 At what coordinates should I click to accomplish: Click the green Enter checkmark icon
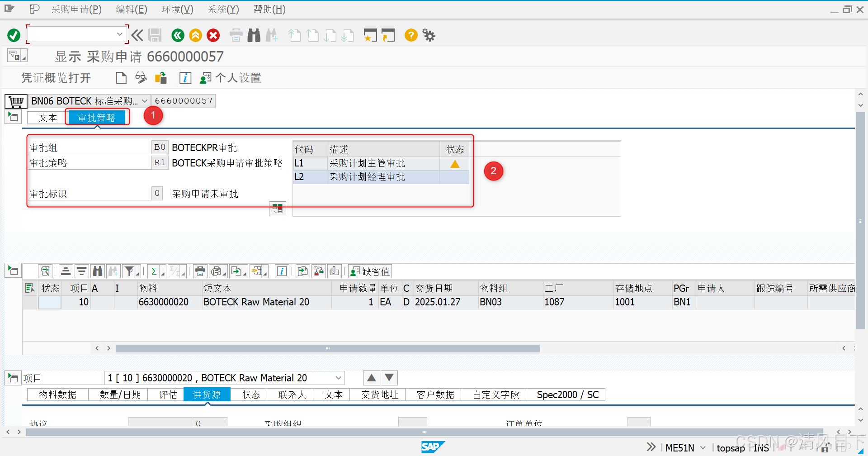tap(14, 35)
